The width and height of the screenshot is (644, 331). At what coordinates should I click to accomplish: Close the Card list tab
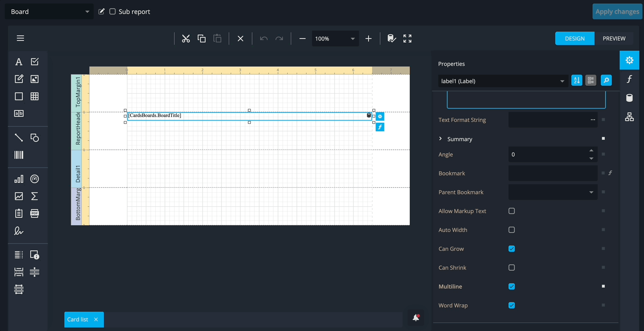coord(96,320)
